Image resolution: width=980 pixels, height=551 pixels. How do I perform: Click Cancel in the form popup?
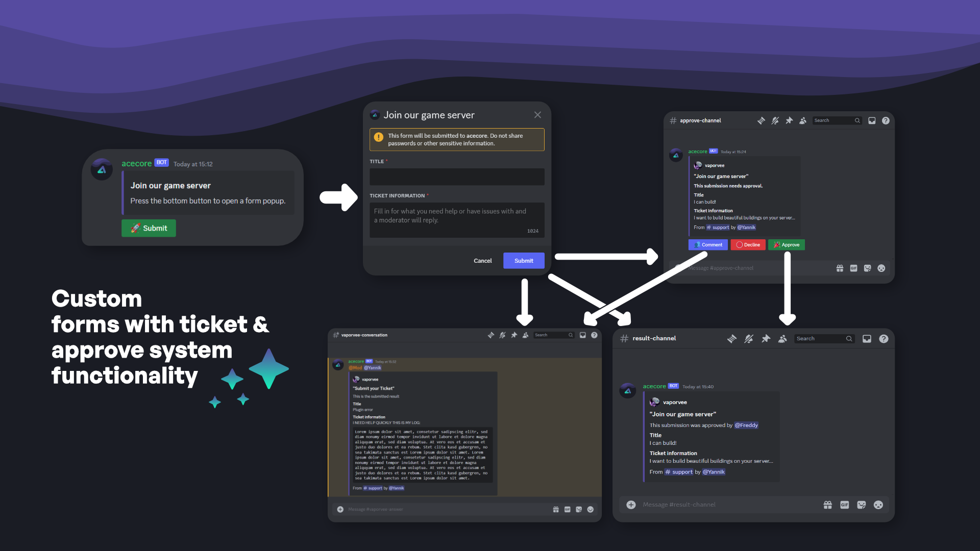[482, 261]
